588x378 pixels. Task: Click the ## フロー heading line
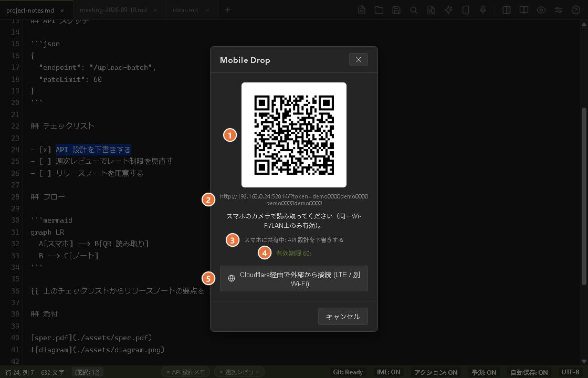(x=48, y=197)
